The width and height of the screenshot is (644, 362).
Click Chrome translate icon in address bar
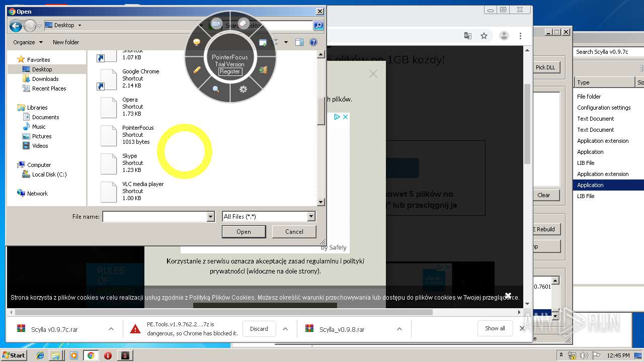pyautogui.click(x=468, y=36)
